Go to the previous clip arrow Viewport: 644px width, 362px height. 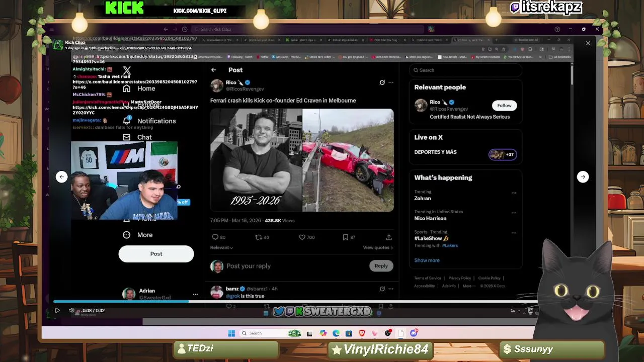tap(61, 176)
